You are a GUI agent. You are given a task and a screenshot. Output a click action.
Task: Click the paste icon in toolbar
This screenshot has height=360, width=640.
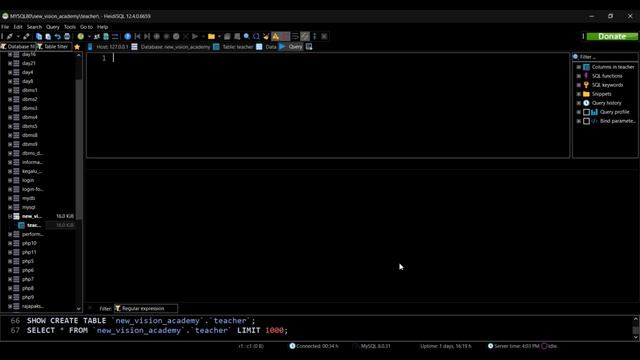[48, 36]
